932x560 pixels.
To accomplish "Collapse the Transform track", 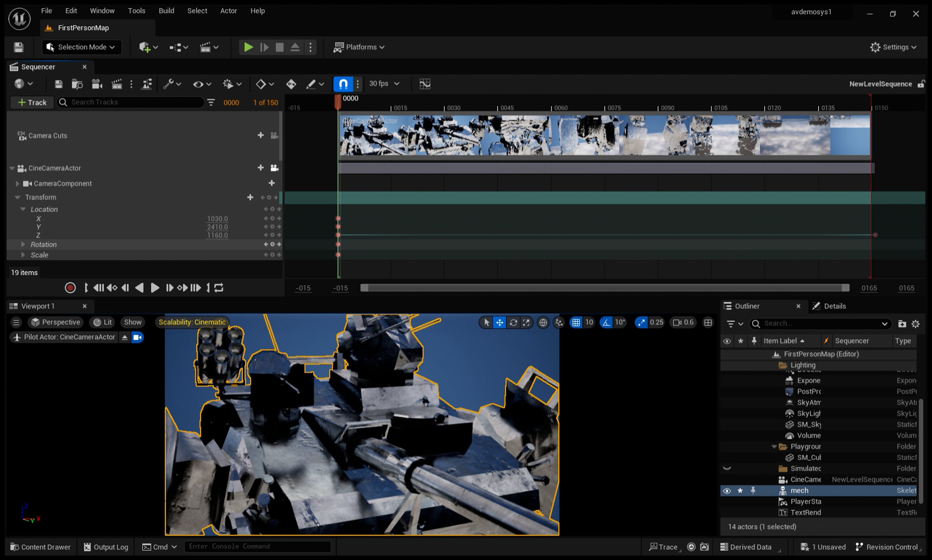I will tap(17, 197).
